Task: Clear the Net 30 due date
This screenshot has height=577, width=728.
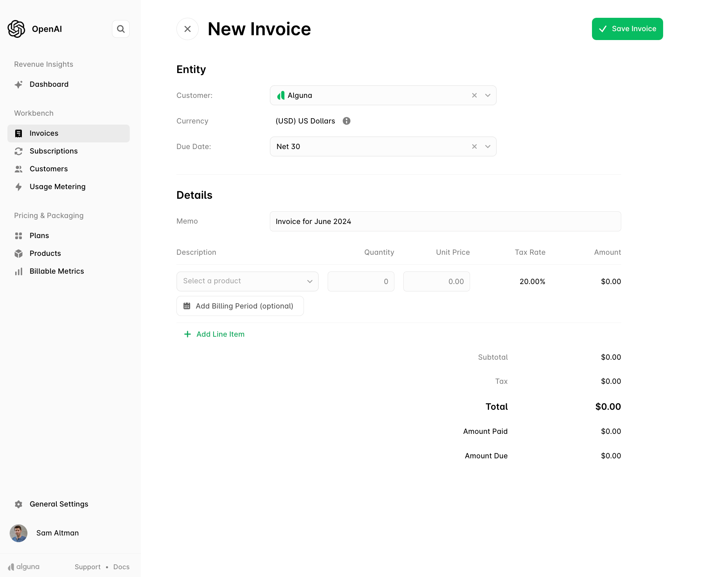Action: tap(474, 146)
